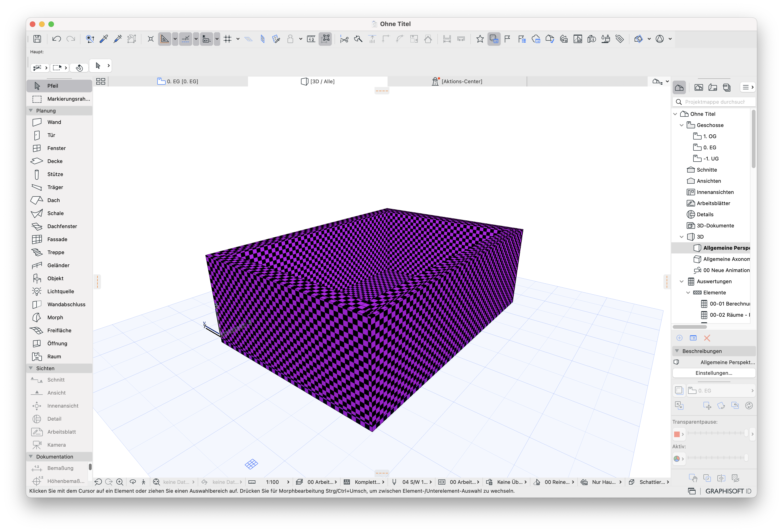The width and height of the screenshot is (783, 532).
Task: Toggle the coordinates XY input button
Action: tap(206, 39)
